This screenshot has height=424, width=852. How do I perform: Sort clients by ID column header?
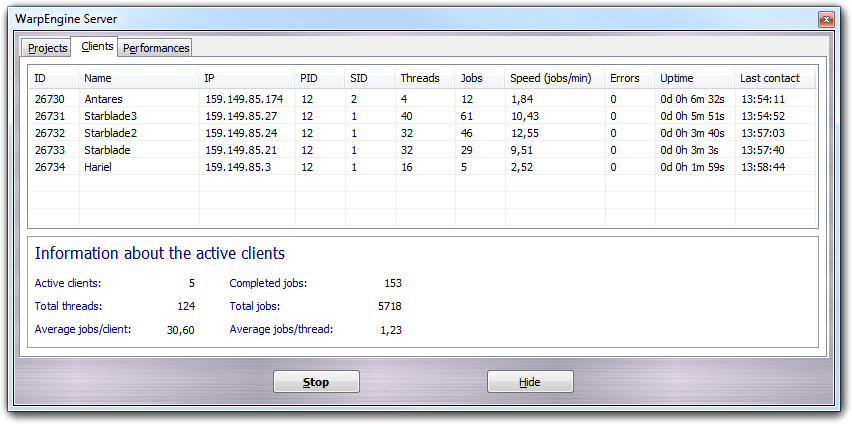[x=52, y=78]
